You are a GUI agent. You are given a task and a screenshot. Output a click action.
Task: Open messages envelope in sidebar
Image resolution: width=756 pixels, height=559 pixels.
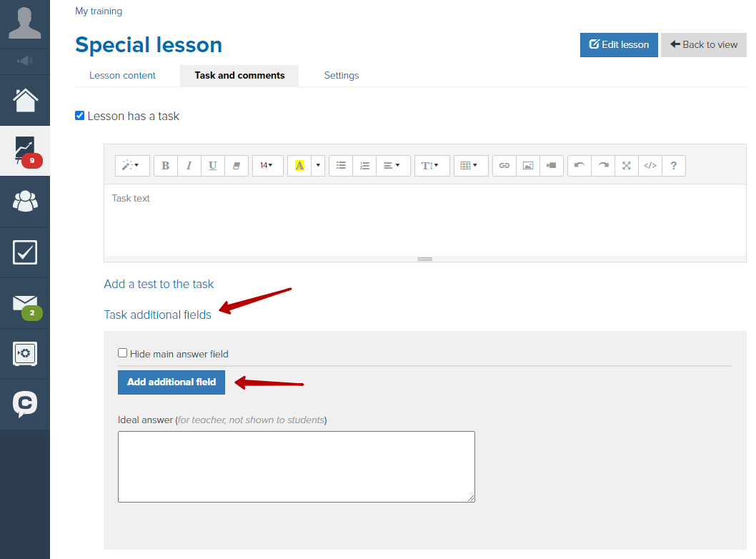click(25, 303)
